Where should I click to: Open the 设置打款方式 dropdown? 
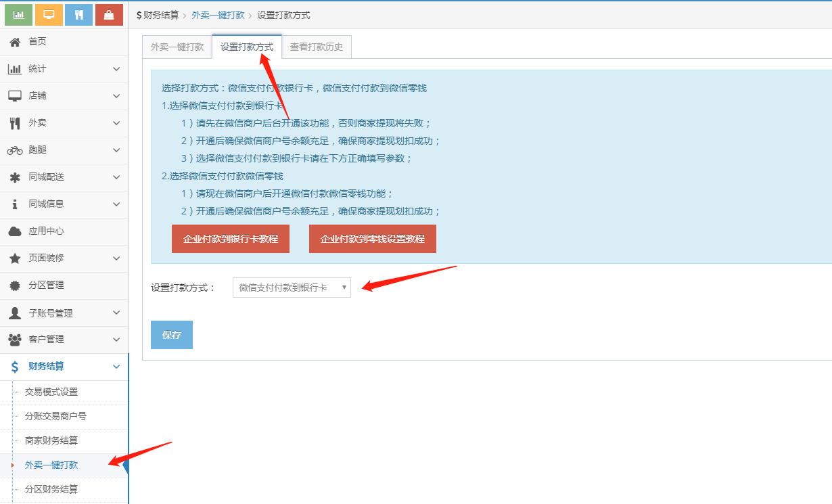(x=292, y=288)
